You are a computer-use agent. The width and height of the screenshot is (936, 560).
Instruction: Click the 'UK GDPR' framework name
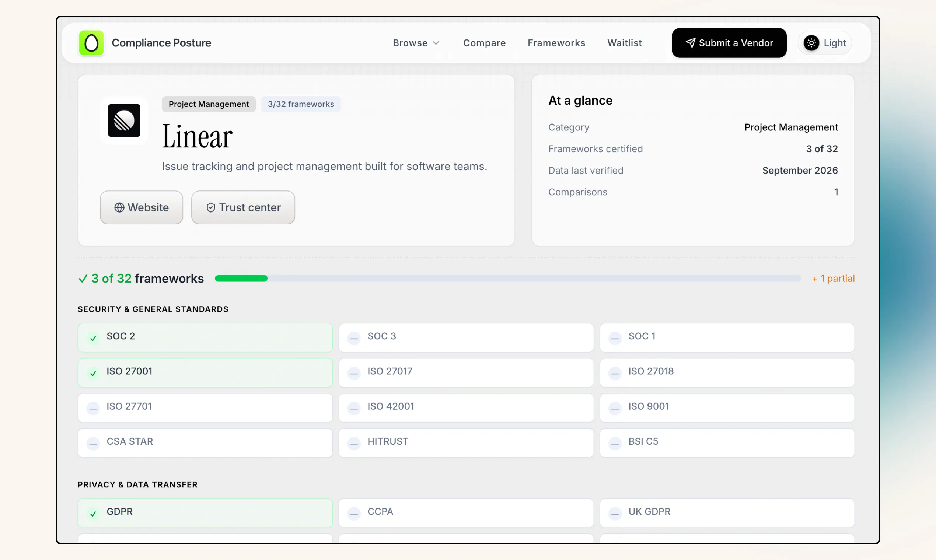(x=649, y=512)
